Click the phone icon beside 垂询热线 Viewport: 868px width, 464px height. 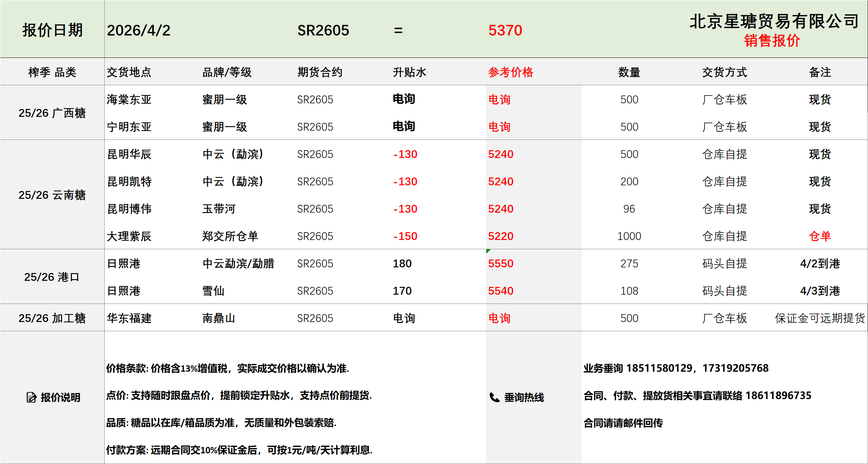pyautogui.click(x=494, y=397)
